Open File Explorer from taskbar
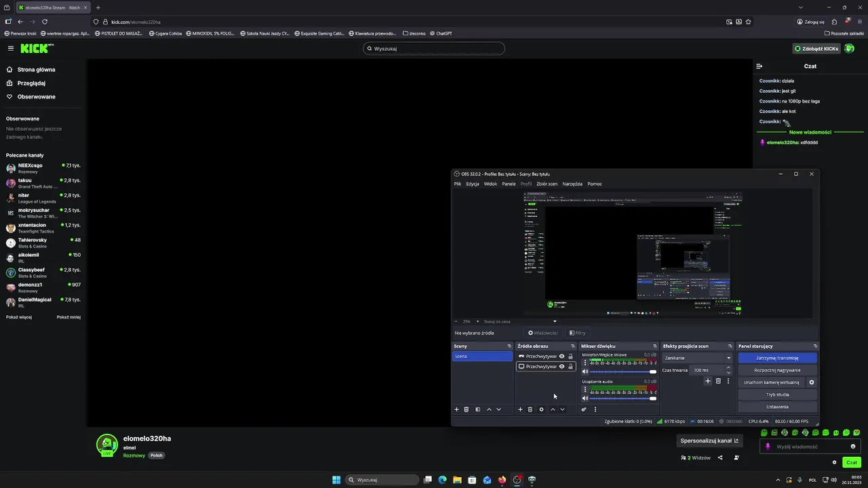Viewport: 868px width, 488px height. click(x=457, y=480)
